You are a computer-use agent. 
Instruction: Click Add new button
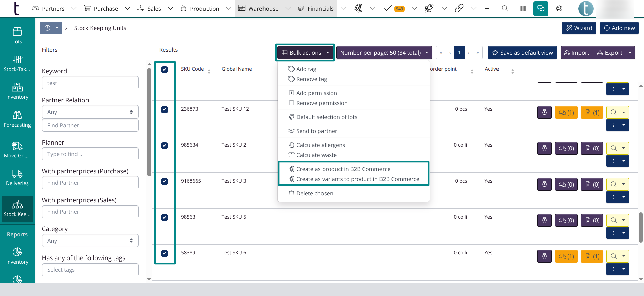pyautogui.click(x=619, y=28)
